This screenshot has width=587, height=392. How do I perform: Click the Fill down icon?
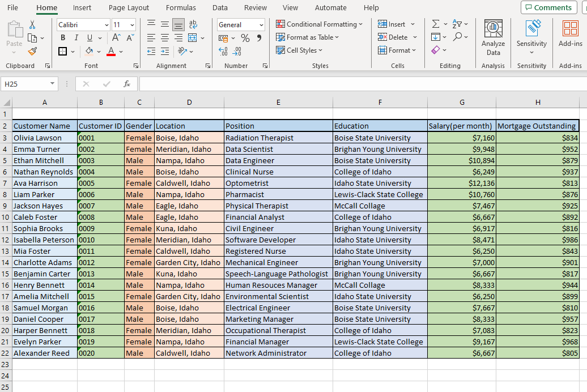pyautogui.click(x=435, y=37)
